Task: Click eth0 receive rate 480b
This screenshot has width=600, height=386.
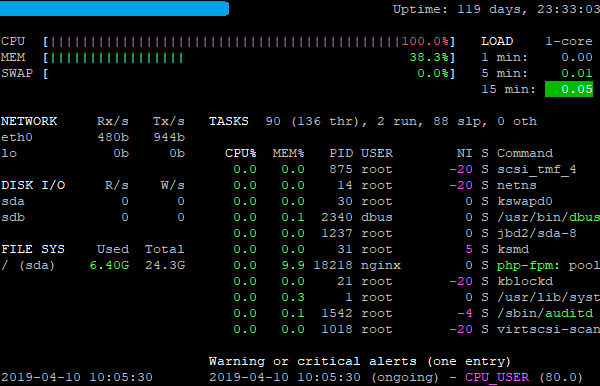Action: (x=113, y=137)
